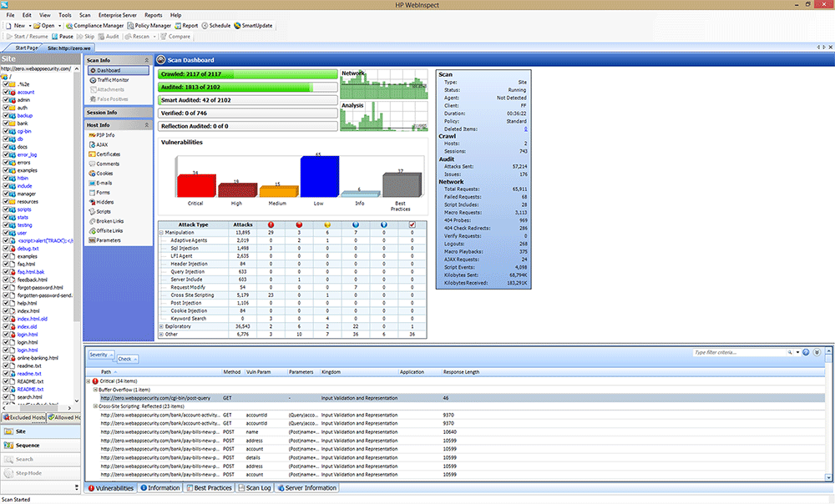Click the filter help question-mark icon
This screenshot has height=504, width=835.
tap(806, 352)
